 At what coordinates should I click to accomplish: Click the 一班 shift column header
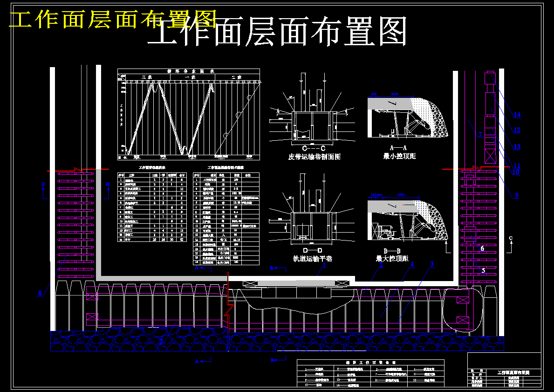coord(191,77)
